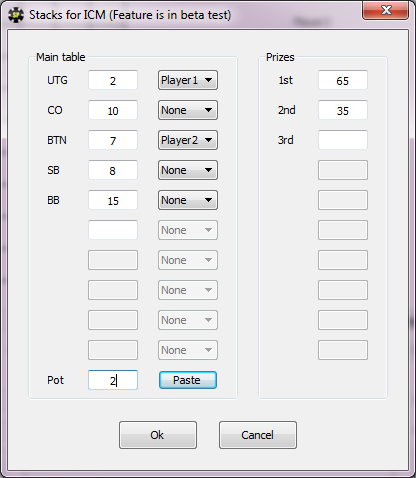The image size is (416, 478).
Task: Click the SB stack field showing 8
Action: tap(113, 170)
